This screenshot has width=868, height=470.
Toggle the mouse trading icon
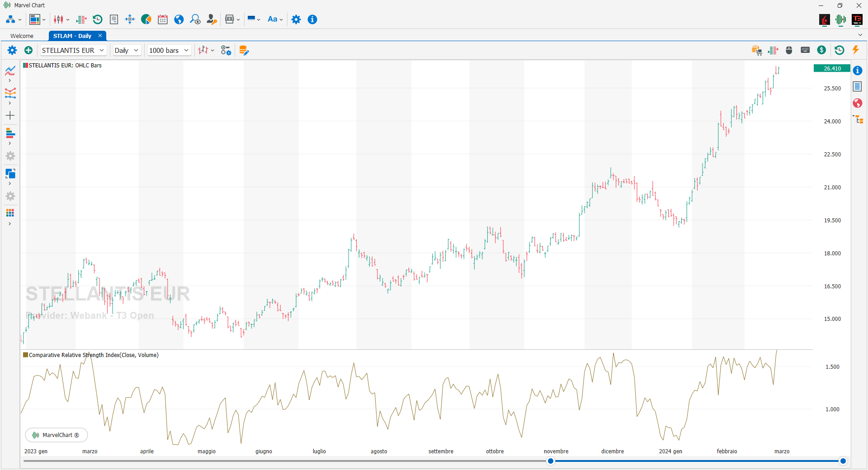[x=789, y=50]
